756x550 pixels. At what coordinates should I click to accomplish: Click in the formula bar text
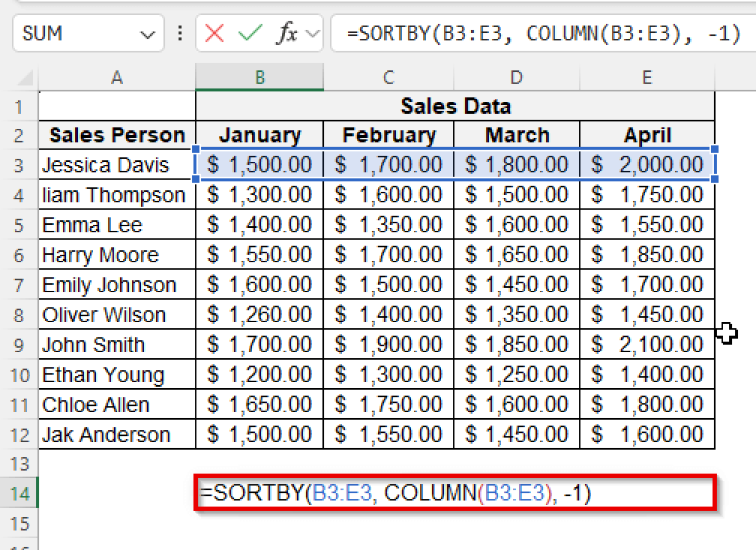[541, 33]
